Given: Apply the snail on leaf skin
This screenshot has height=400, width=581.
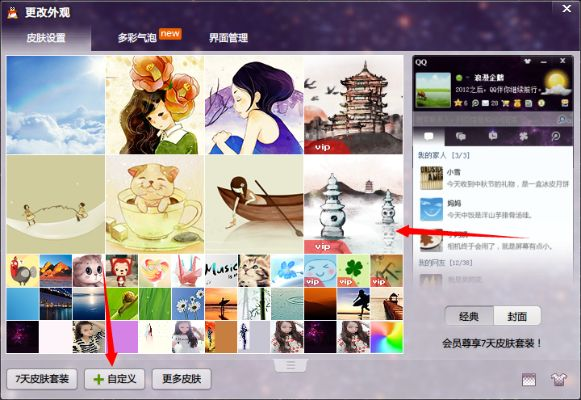Looking at the screenshot, I should click(122, 304).
